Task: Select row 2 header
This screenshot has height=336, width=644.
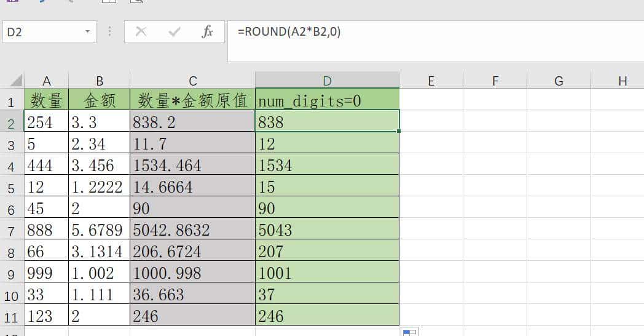Action: [x=12, y=121]
